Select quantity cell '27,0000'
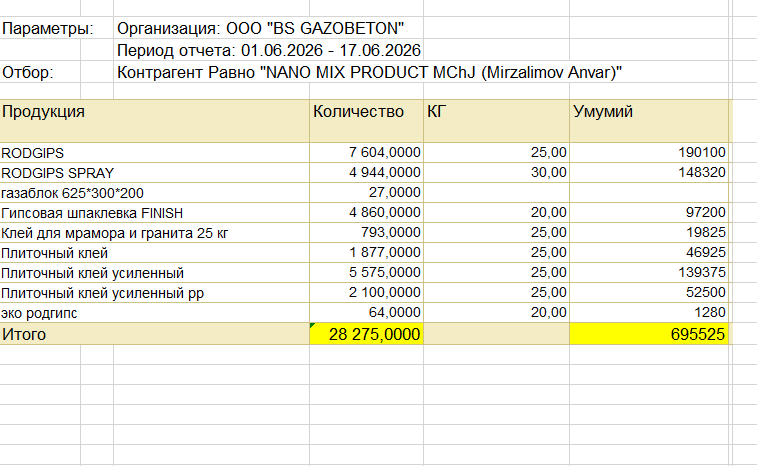This screenshot has height=466, width=757. pos(366,193)
